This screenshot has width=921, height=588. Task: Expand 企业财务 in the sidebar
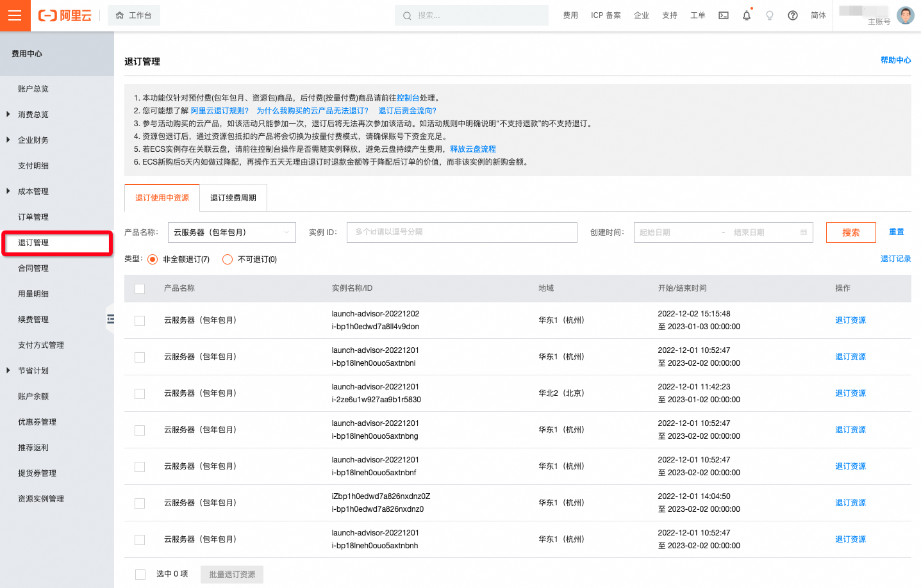[x=8, y=140]
